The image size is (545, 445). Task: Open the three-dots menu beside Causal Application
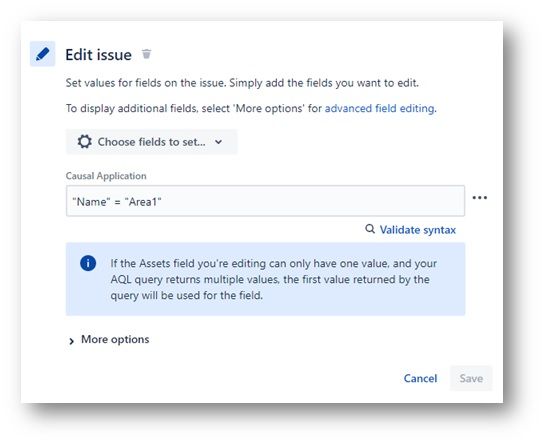coord(480,197)
